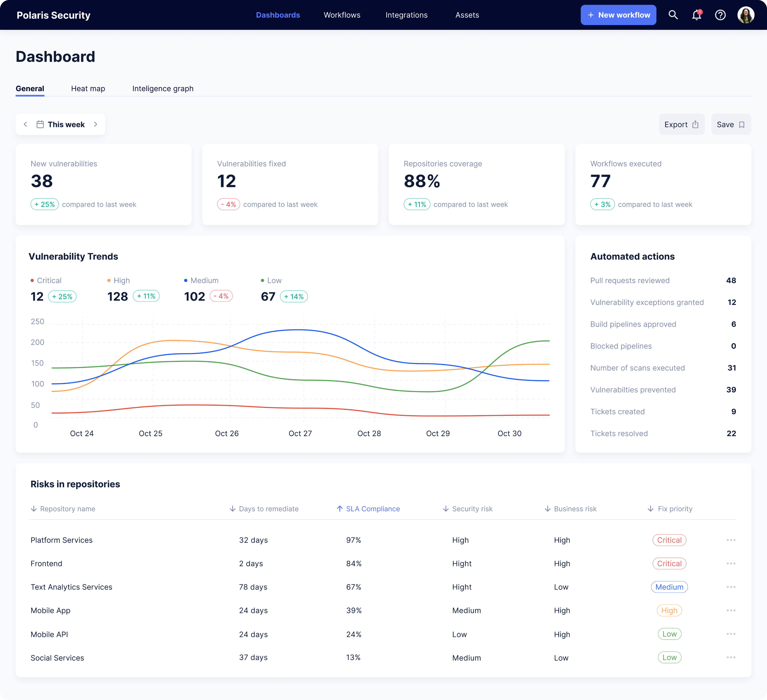
Task: Navigate to the next week with the right chevron
Action: click(95, 124)
